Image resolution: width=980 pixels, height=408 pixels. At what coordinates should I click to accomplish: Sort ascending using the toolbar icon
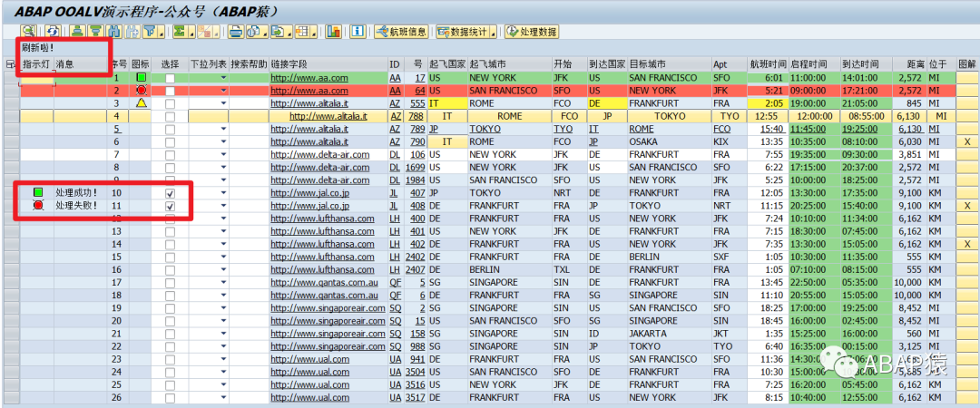77,31
